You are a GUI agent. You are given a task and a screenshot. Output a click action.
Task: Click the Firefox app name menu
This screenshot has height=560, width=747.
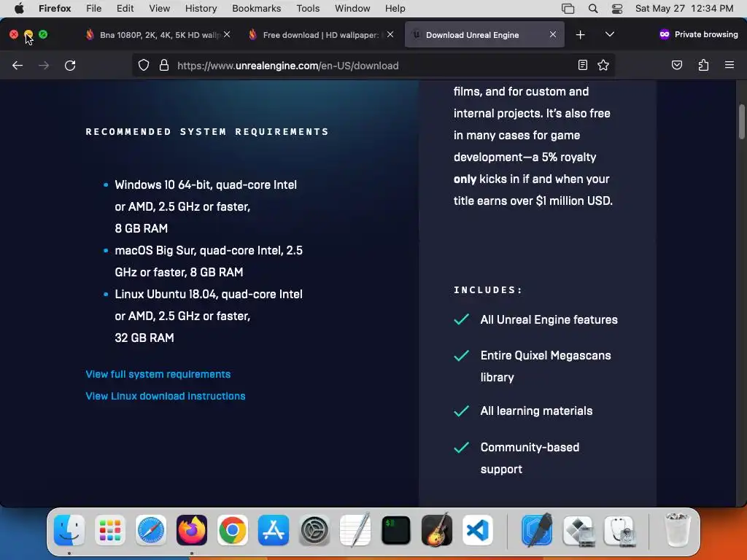click(x=55, y=8)
